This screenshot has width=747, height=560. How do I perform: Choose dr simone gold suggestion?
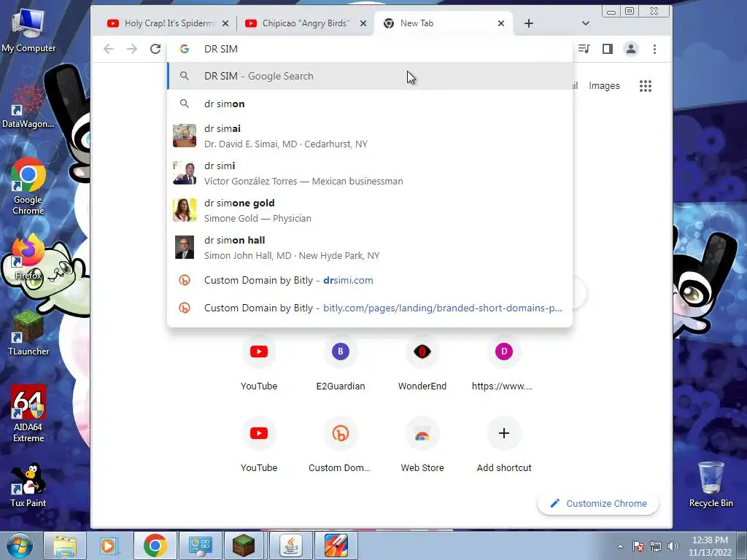370,211
